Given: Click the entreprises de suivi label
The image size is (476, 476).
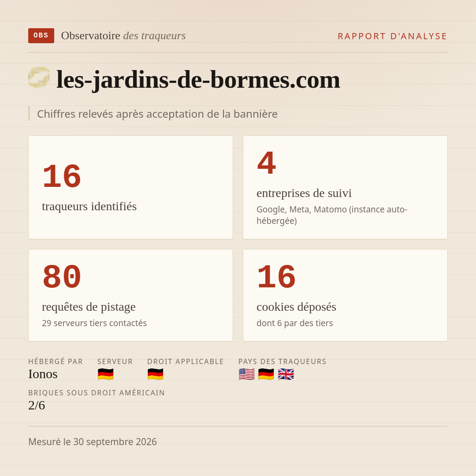Looking at the screenshot, I should (304, 193).
